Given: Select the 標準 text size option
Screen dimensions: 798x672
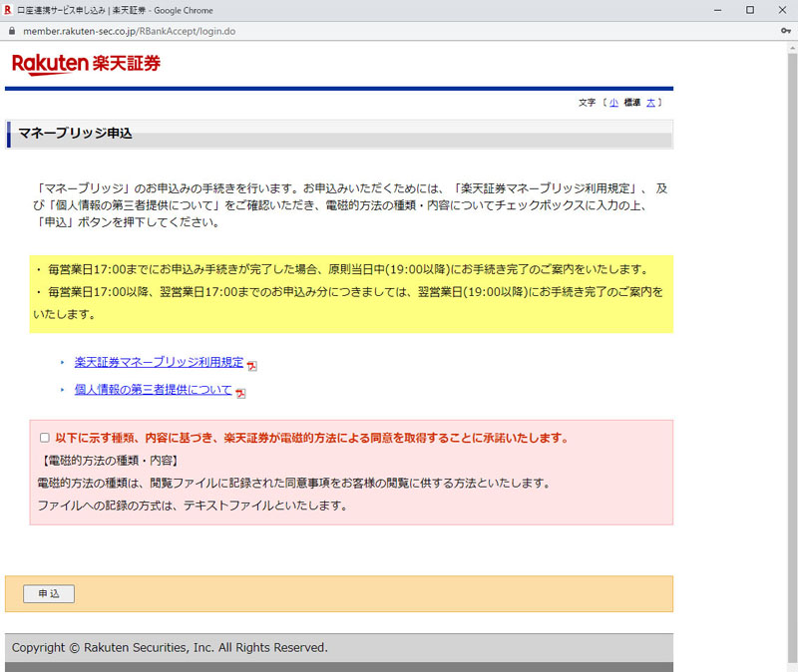Looking at the screenshot, I should coord(631,103).
